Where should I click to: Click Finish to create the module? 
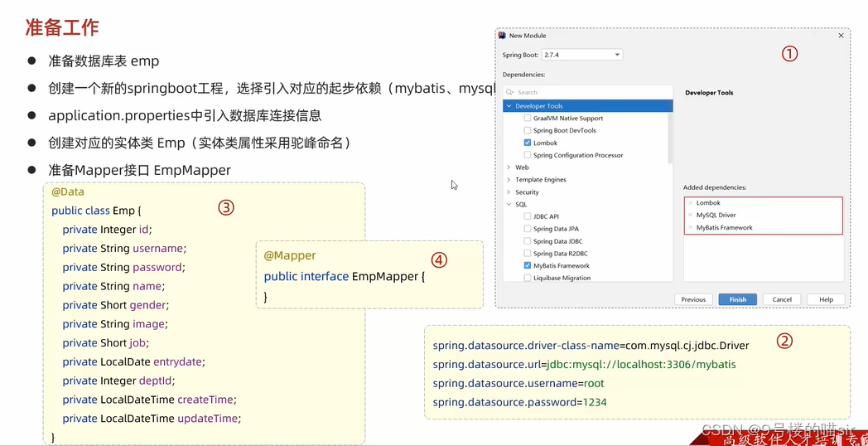(737, 300)
